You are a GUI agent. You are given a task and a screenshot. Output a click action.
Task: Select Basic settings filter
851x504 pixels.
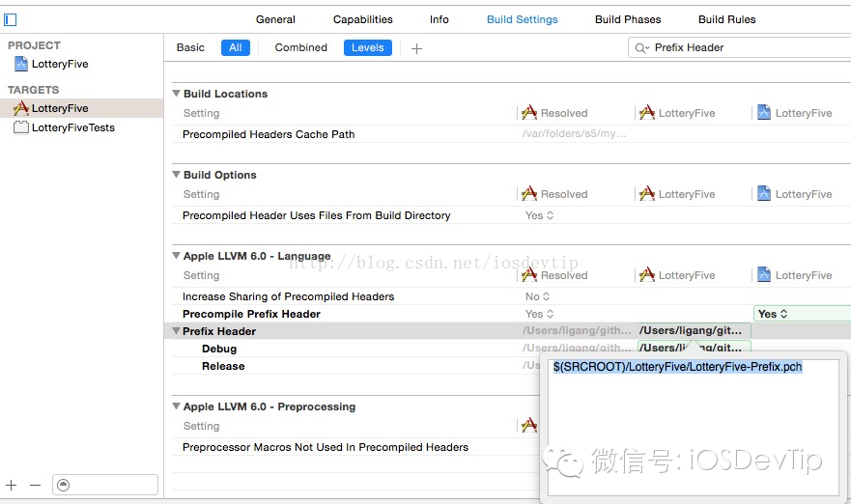[190, 47]
